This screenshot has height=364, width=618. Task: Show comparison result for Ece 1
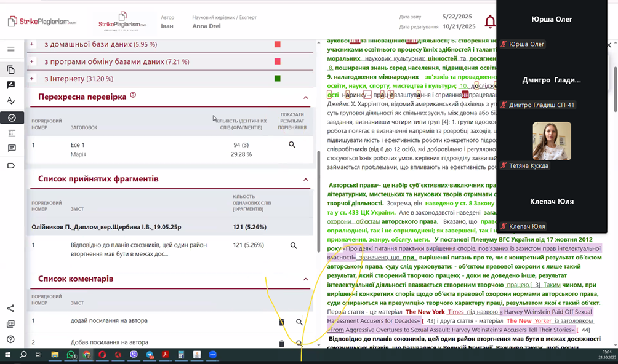tap(292, 145)
